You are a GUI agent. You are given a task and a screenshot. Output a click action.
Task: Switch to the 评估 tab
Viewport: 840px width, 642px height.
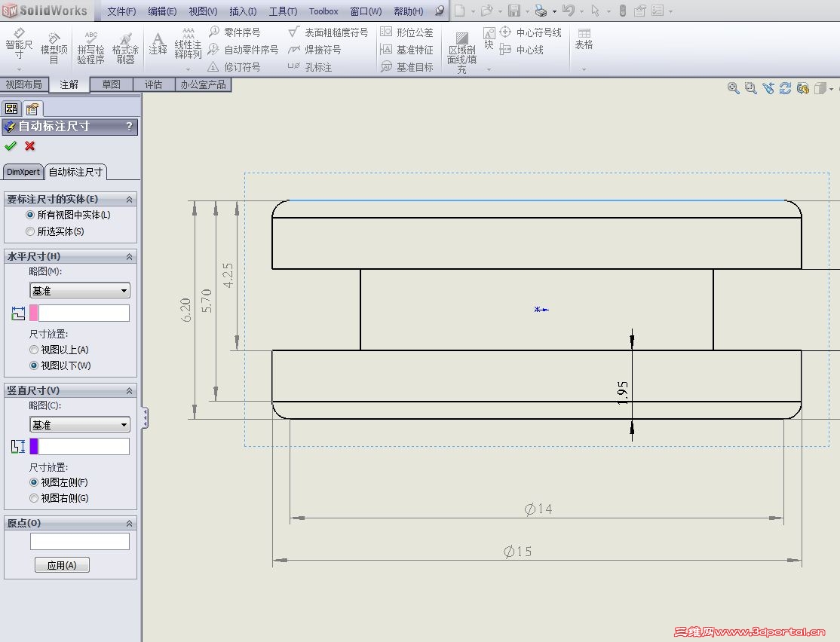[153, 84]
